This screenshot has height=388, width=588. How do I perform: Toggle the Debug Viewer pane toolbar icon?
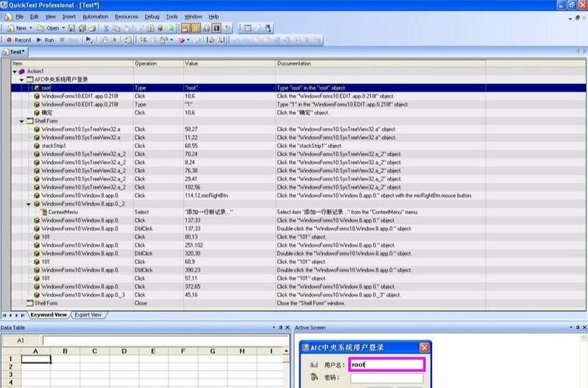[x=206, y=28]
